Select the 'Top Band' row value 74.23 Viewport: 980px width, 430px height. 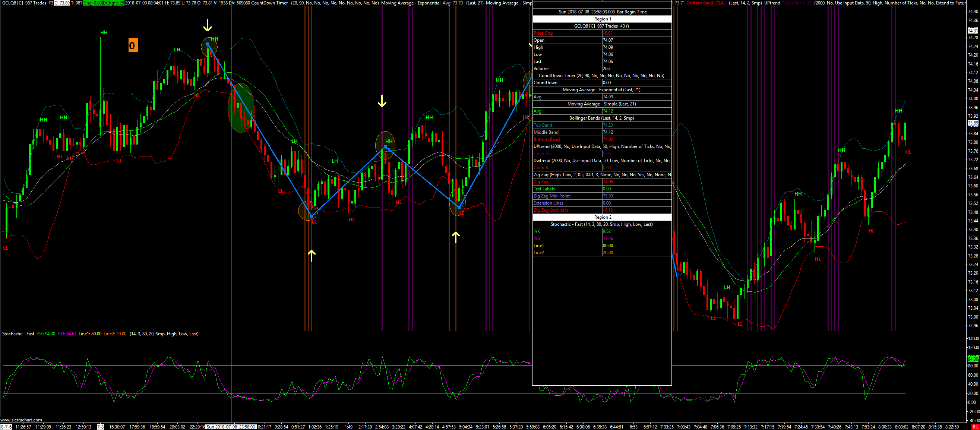pos(607,125)
